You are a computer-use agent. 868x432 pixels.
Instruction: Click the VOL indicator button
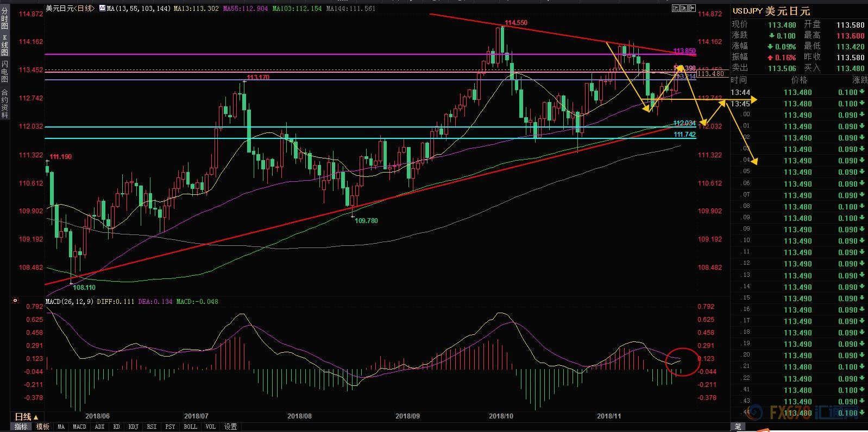210,427
